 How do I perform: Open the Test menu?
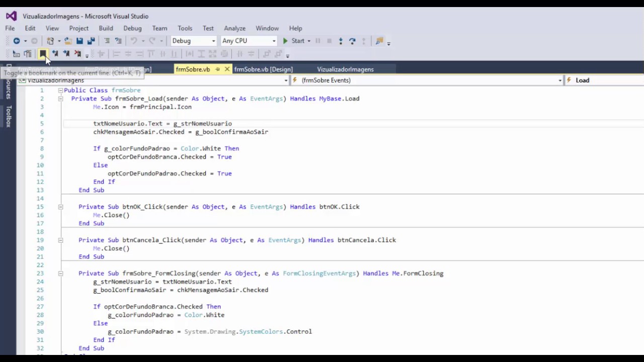click(208, 28)
